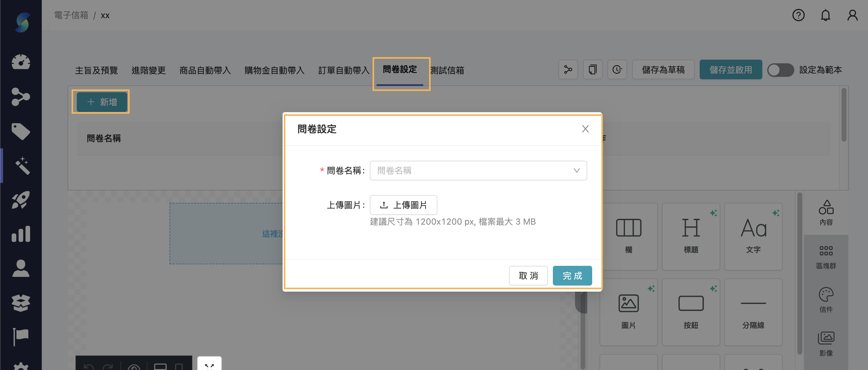Click the 新增 button

pos(100,102)
